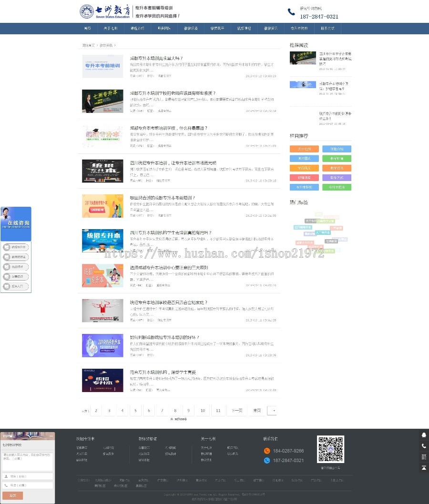
Task: Click the phone icon next to 187-2847-0321
Action: click(267, 461)
